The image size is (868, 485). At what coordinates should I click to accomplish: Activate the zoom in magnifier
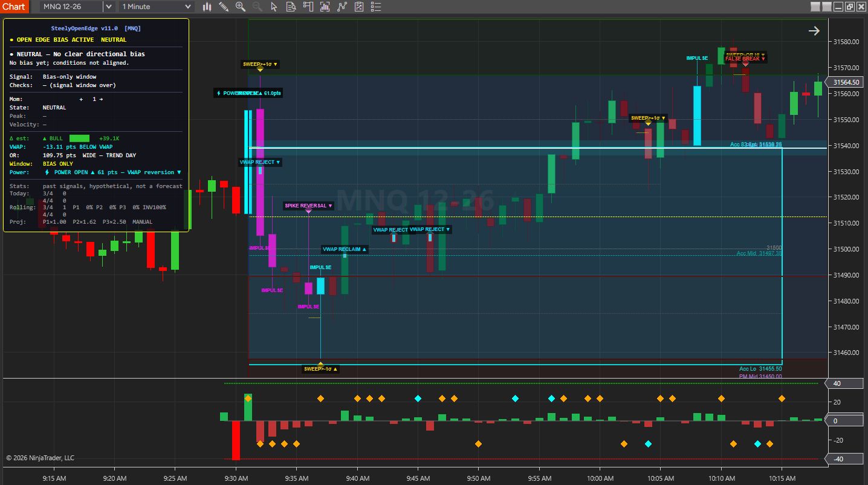pos(241,7)
